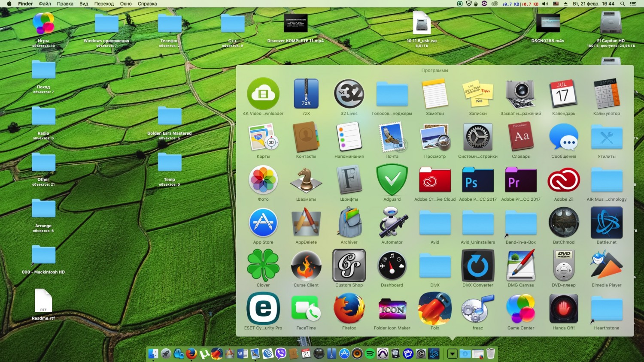The image size is (644, 362).
Task: Open Spotify from the Dock
Action: click(x=370, y=353)
